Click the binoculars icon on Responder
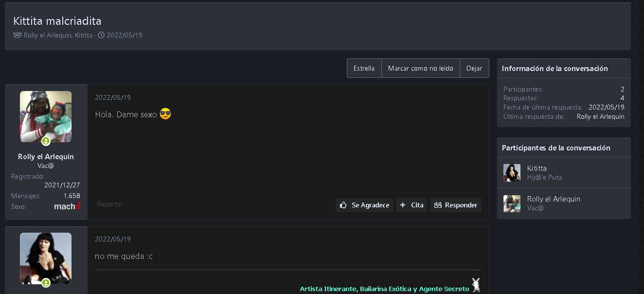Viewport: 644px width, 294px height. (438, 205)
